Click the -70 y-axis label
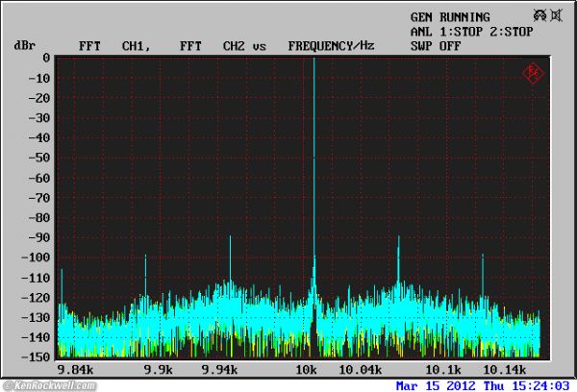This screenshot has width=577, height=392. [38, 198]
